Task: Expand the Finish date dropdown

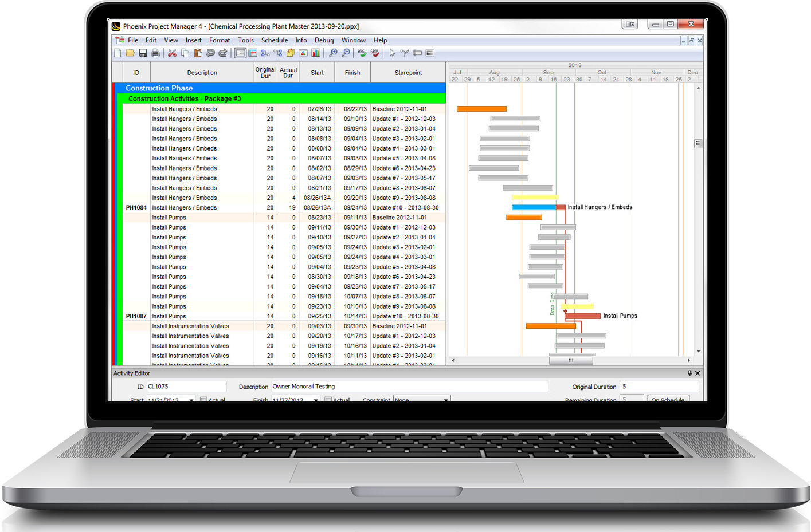Action: pyautogui.click(x=316, y=400)
